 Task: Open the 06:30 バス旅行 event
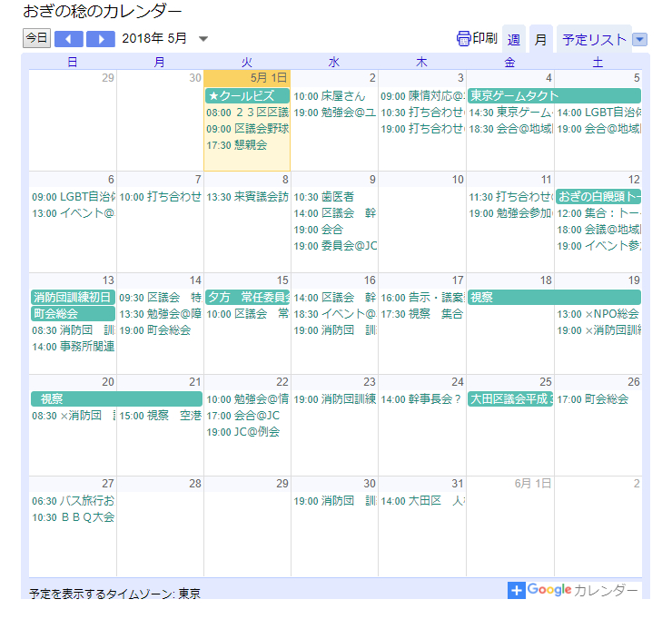pos(73,501)
